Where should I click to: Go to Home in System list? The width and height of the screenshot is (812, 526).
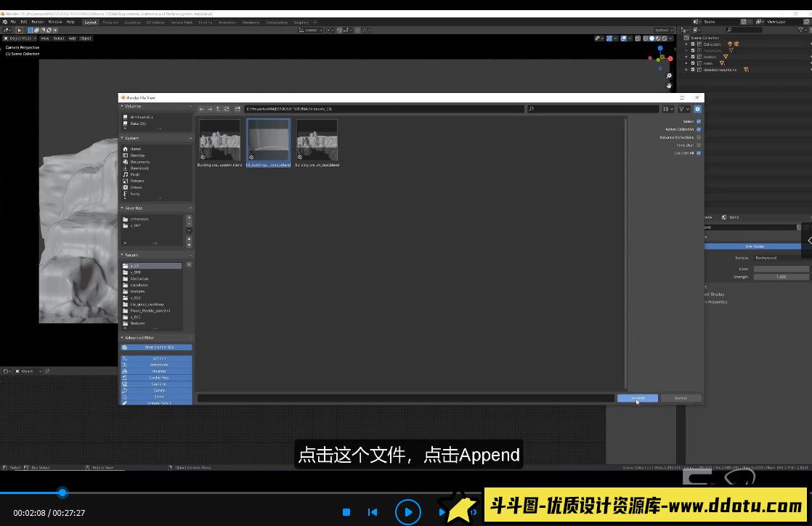(134, 149)
